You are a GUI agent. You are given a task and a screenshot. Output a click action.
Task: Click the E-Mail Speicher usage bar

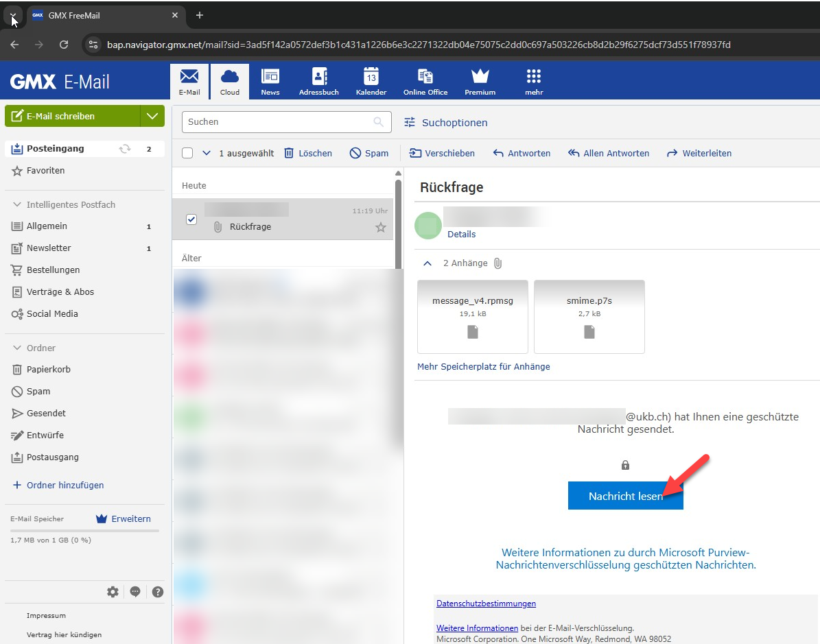pos(84,531)
